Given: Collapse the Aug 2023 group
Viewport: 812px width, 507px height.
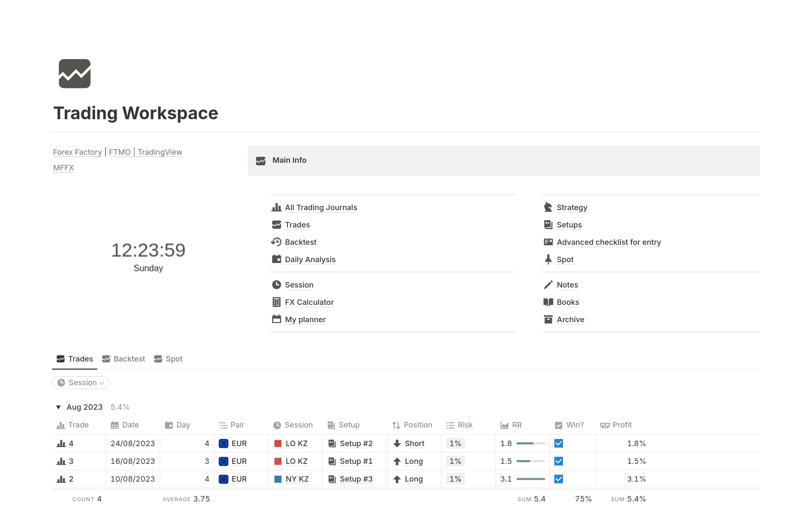Looking at the screenshot, I should pos(58,407).
